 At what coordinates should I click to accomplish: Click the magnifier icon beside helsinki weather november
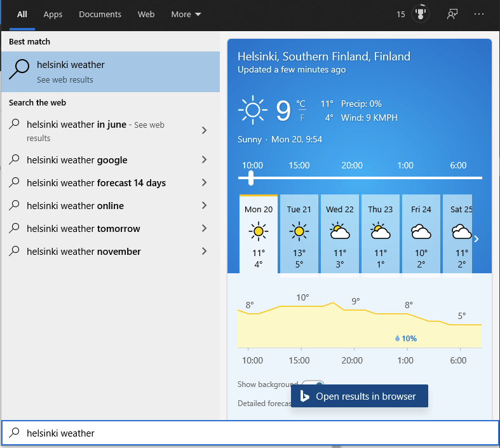pos(14,251)
